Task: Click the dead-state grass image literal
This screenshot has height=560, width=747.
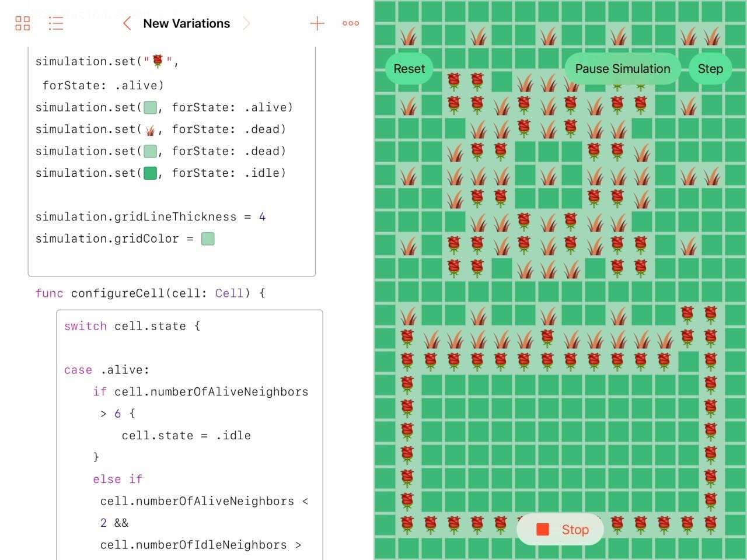Action: click(x=151, y=129)
